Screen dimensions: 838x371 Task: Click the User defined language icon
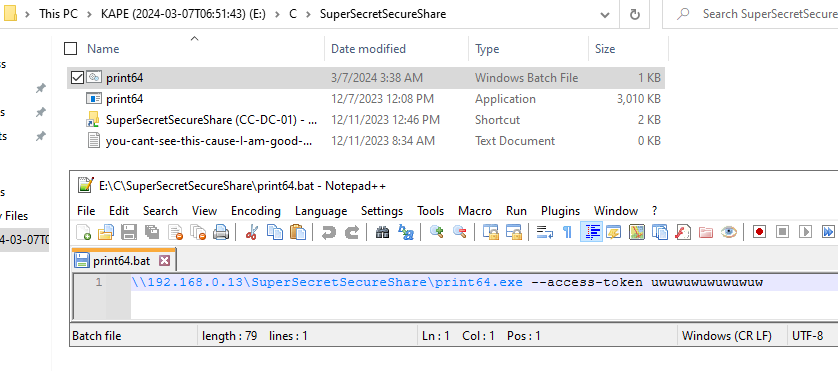(x=614, y=232)
